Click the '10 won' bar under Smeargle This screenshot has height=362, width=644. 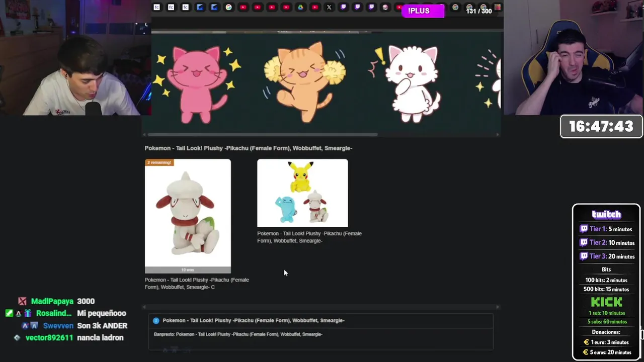coord(188,270)
